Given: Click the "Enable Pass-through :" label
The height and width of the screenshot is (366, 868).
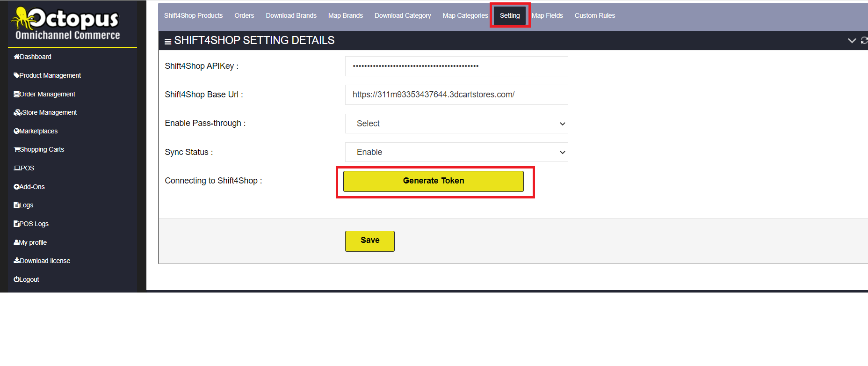Looking at the screenshot, I should click(205, 123).
